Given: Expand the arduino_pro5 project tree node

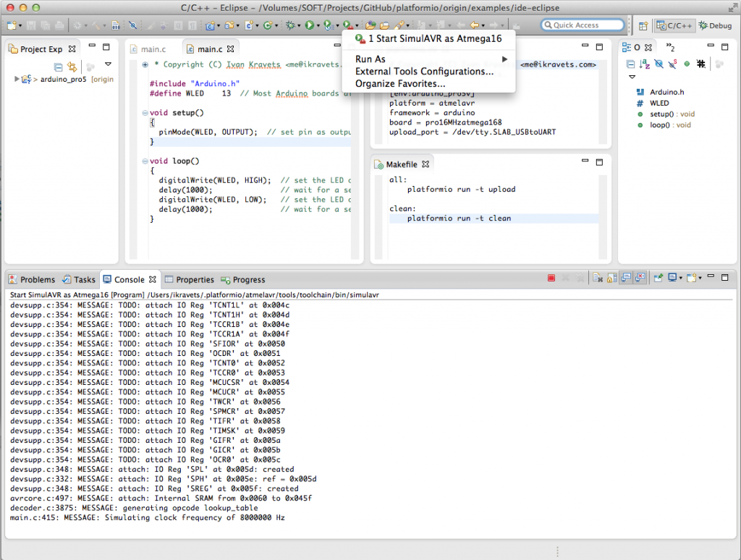Looking at the screenshot, I should point(17,79).
